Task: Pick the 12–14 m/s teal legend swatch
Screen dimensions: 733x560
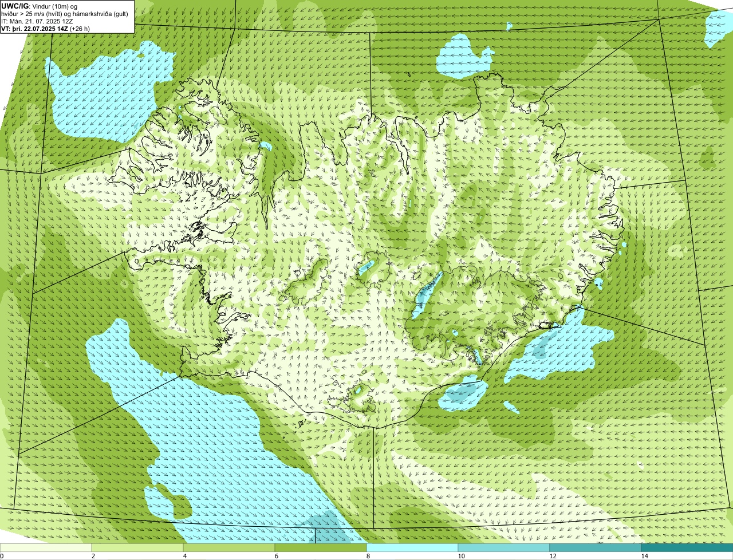Action: coord(596,548)
